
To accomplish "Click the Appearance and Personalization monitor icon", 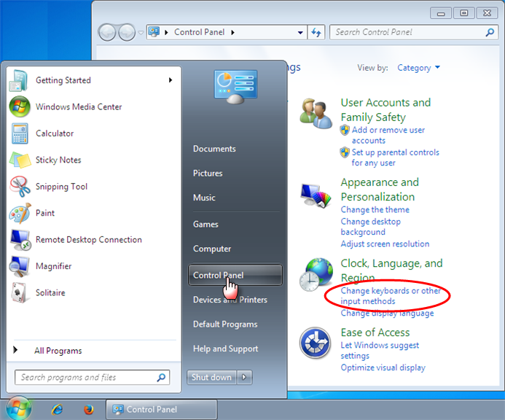I will pos(316,195).
